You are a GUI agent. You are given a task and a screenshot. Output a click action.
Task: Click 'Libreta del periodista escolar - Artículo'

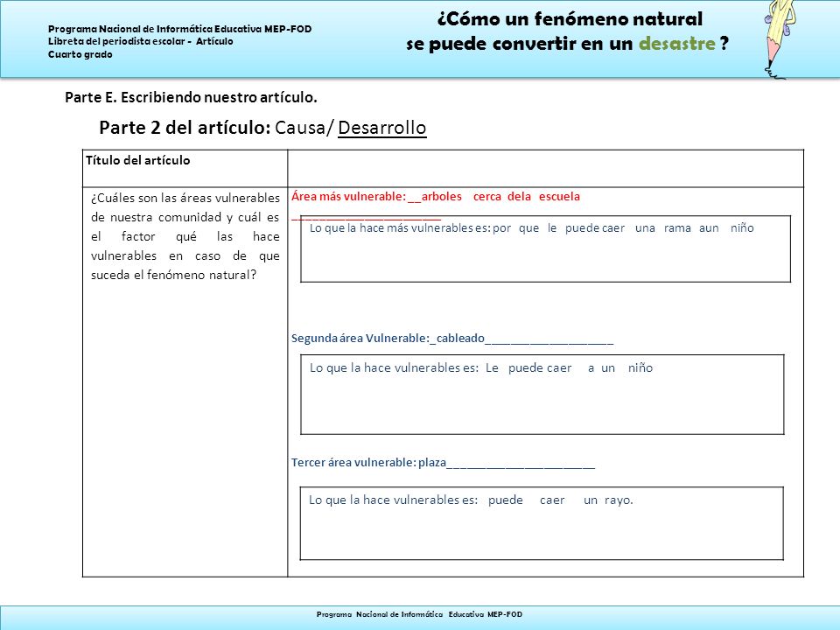[x=140, y=41]
